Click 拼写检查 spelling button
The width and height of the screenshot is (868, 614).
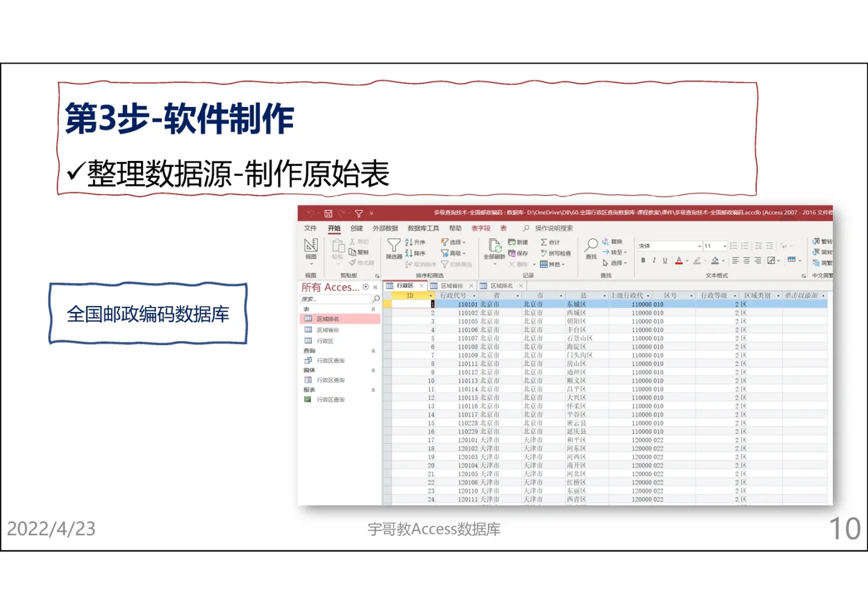[556, 253]
